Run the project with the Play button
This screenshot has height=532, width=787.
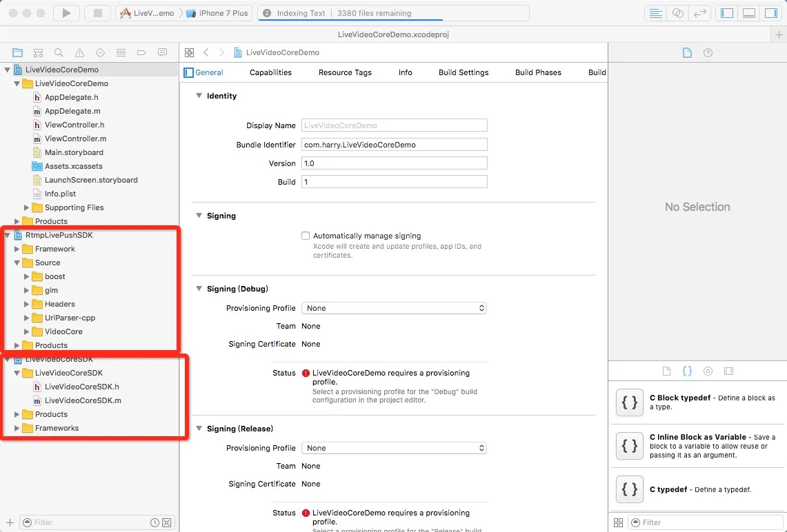pyautogui.click(x=66, y=13)
